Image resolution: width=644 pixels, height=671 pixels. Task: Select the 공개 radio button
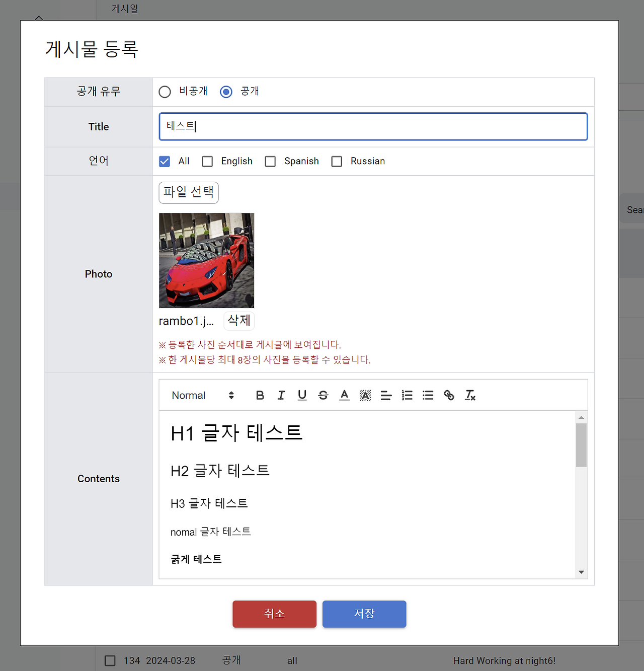(x=226, y=92)
